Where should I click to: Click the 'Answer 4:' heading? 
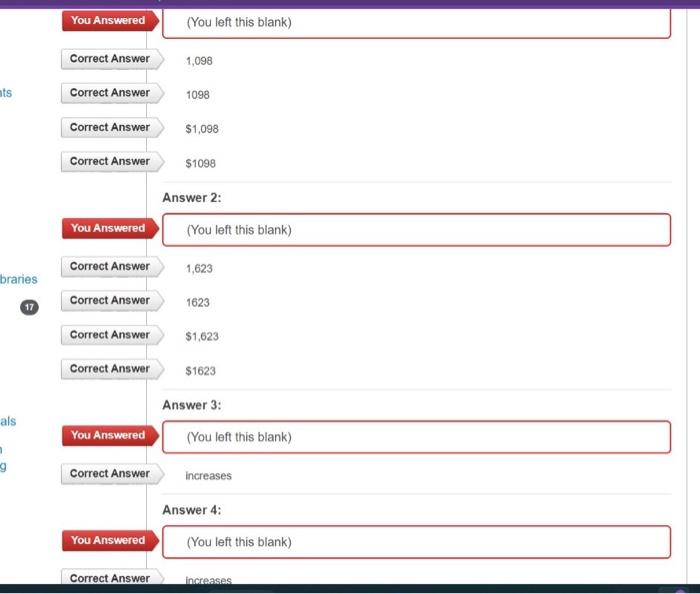tap(192, 510)
